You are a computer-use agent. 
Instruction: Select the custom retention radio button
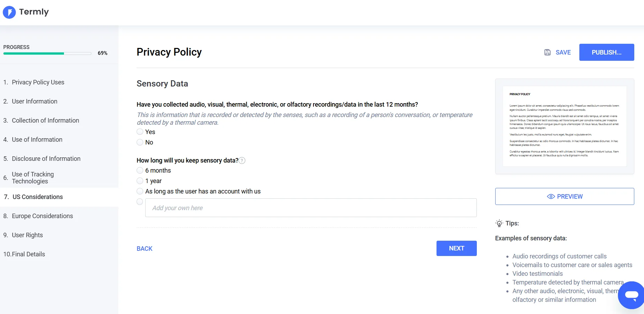140,202
